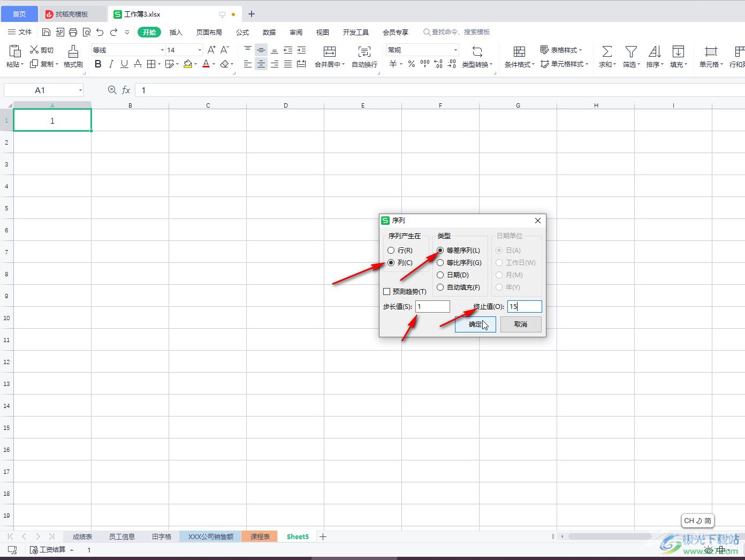Click the fill color bucket swatch
Viewport: 745px width, 560px height.
tap(188, 64)
